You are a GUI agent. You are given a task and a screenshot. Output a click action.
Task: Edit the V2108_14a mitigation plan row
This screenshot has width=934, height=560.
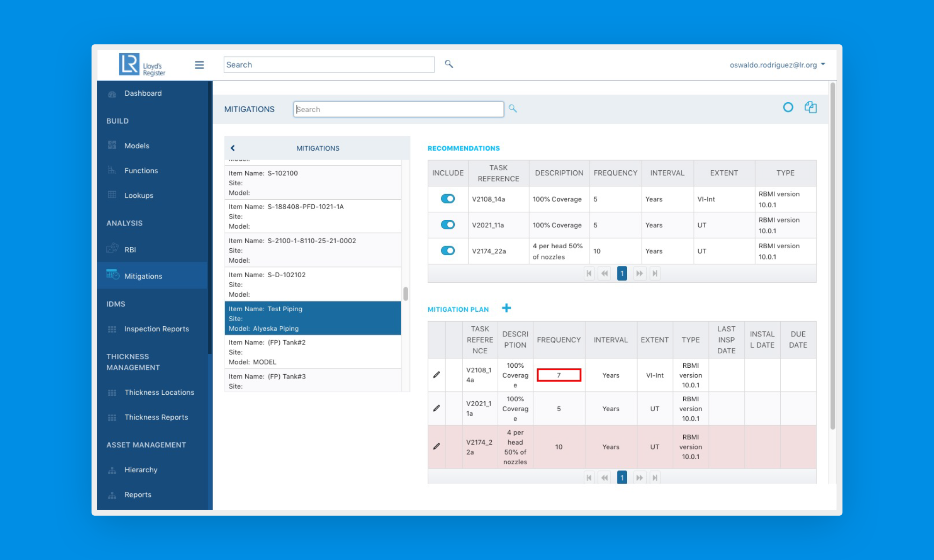[x=437, y=375]
